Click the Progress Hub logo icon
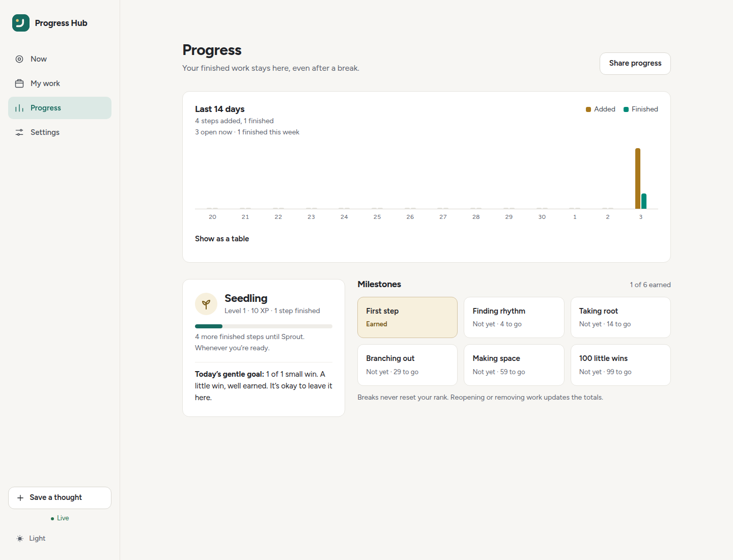Viewport: 733px width, 560px height. click(x=21, y=23)
